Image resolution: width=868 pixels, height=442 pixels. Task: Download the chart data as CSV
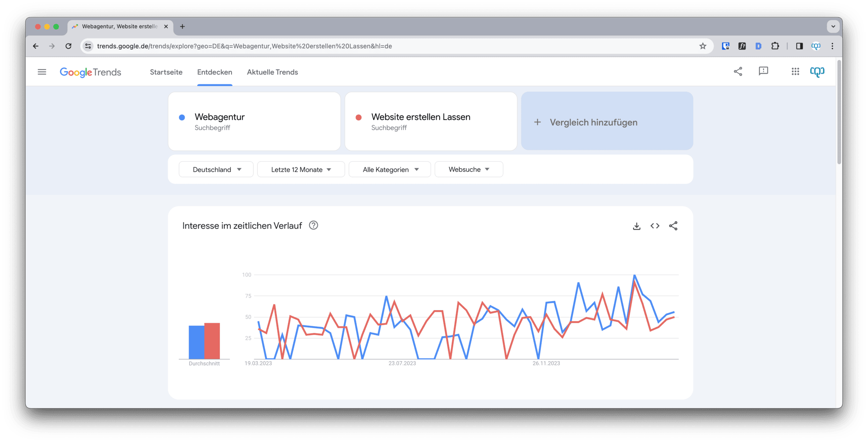(x=636, y=226)
